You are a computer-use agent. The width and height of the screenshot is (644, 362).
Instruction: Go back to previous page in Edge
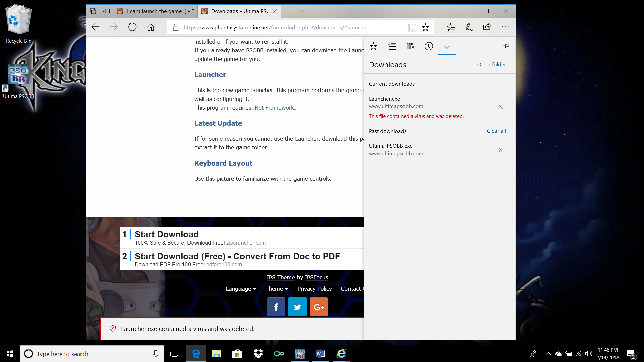[x=96, y=27]
